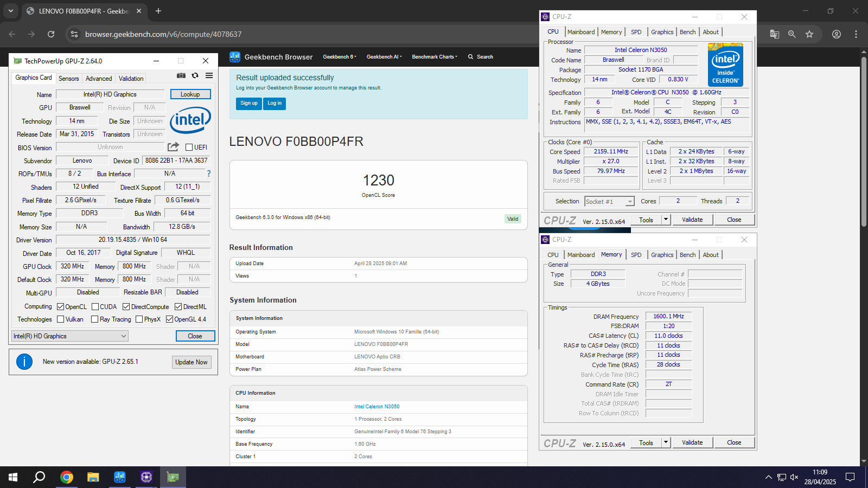Click the CPU-Z taskbar icon

[146, 477]
